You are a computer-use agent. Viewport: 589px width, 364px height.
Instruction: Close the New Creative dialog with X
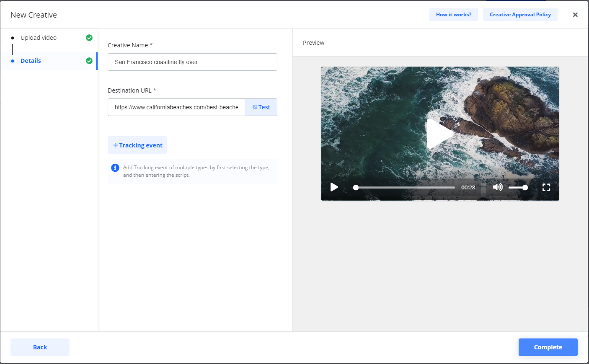pyautogui.click(x=575, y=15)
